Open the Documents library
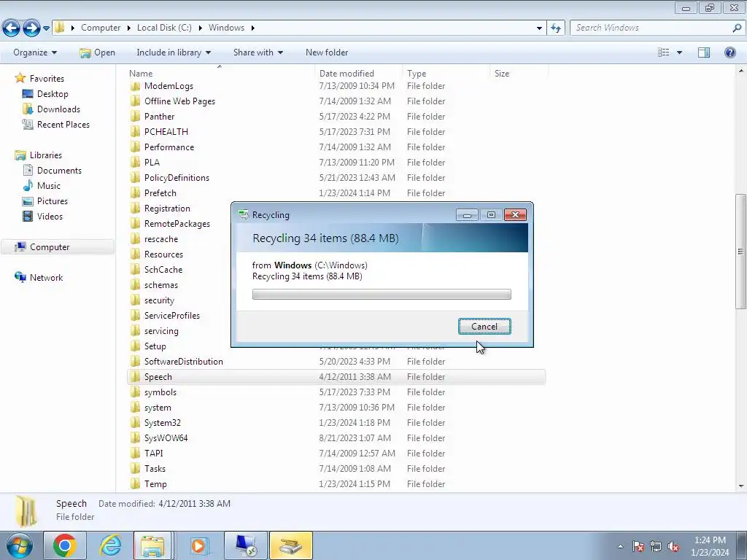Image resolution: width=747 pixels, height=560 pixels. [59, 171]
